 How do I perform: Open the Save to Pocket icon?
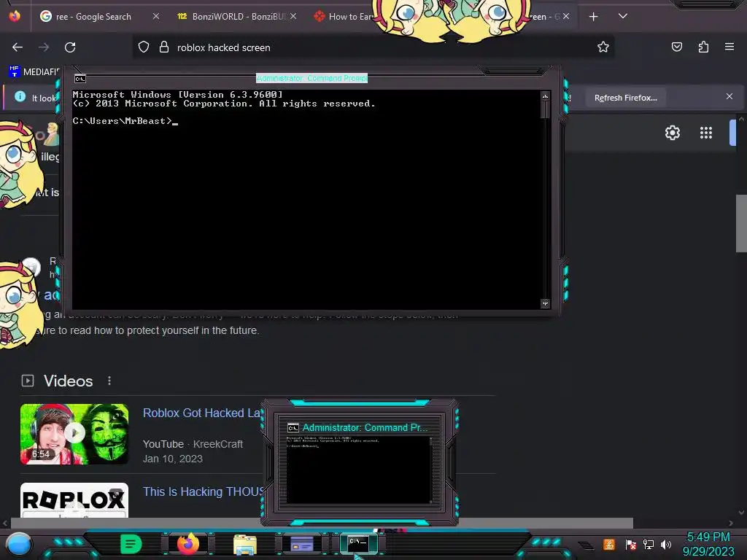[x=677, y=47]
